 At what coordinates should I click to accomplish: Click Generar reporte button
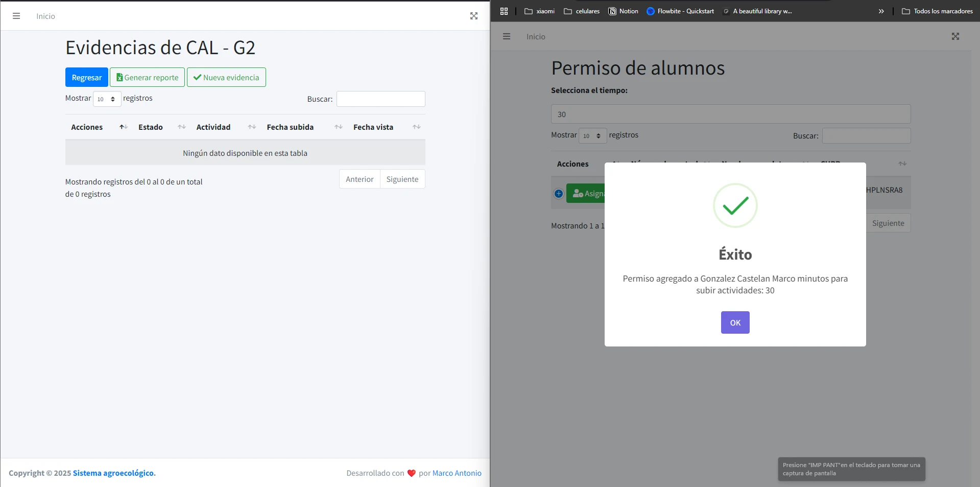147,77
